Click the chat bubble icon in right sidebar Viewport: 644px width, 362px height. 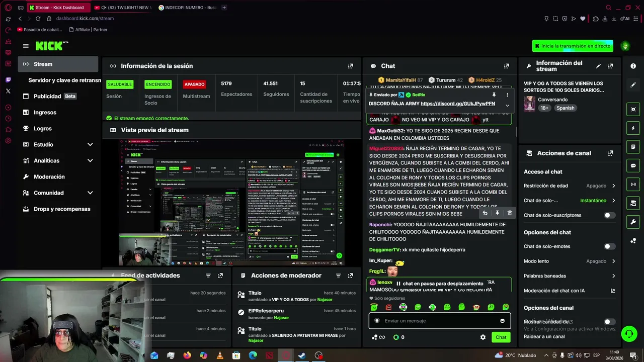pyautogui.click(x=633, y=165)
